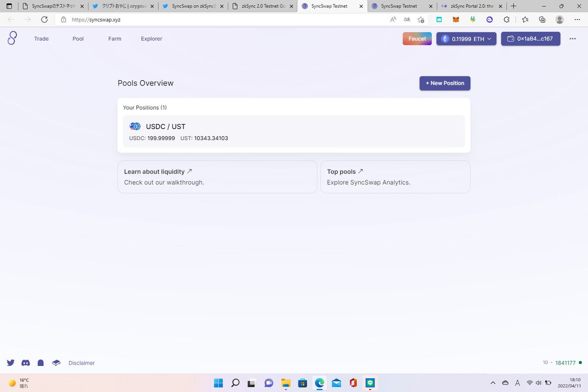Switch to SyncSwap on zkSync Twitter tab
Image resolution: width=588 pixels, height=392 pixels.
pos(194,6)
